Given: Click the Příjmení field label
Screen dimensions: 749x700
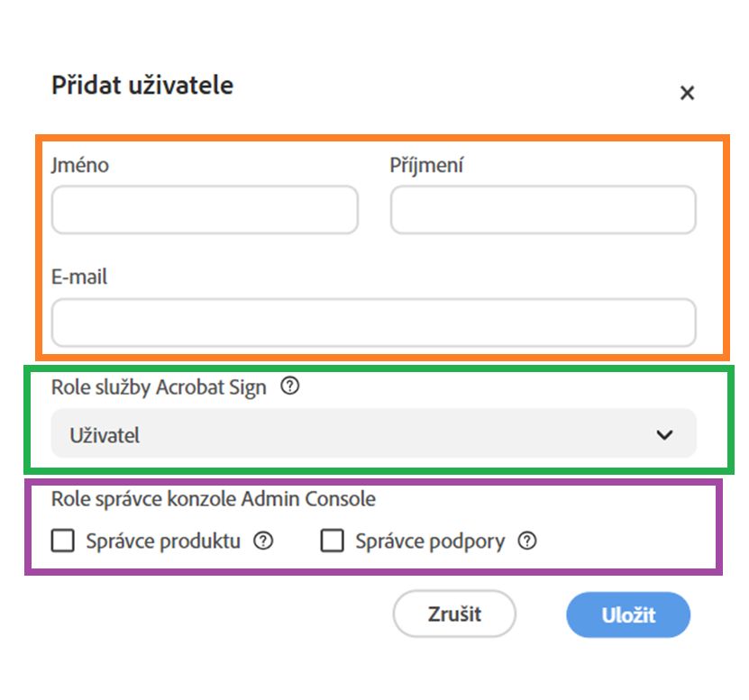Looking at the screenshot, I should coord(426,166).
